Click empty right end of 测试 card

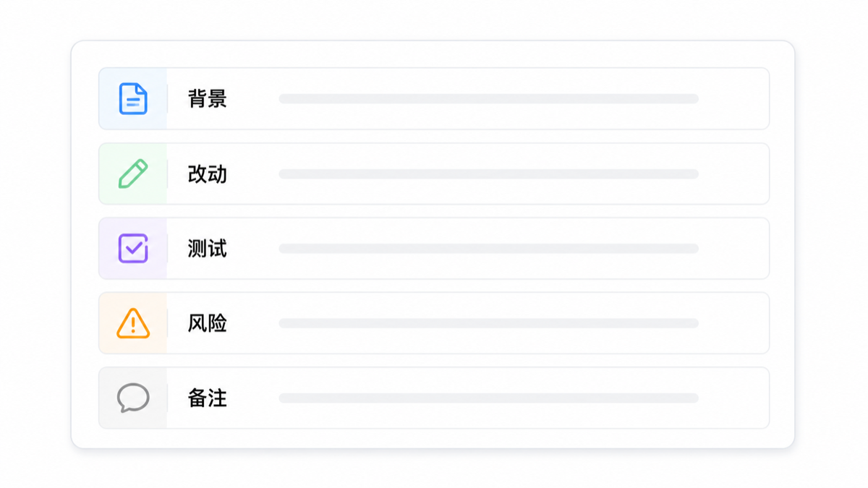[x=733, y=248]
